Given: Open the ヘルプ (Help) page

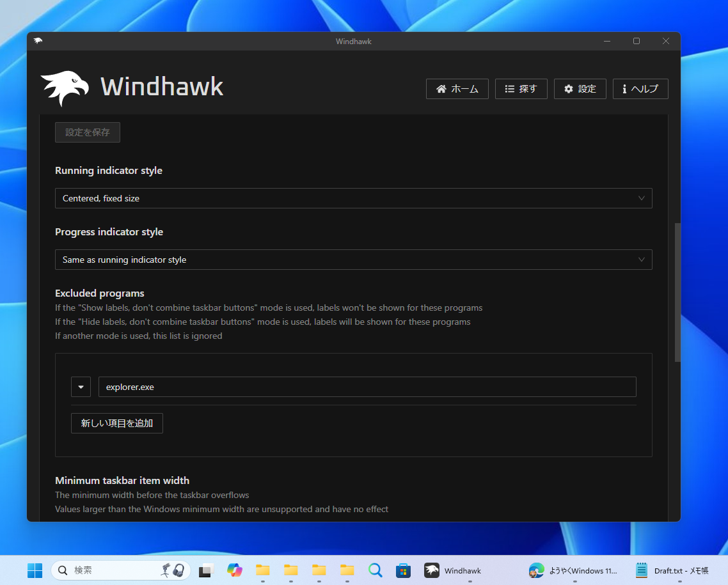Looking at the screenshot, I should [640, 89].
